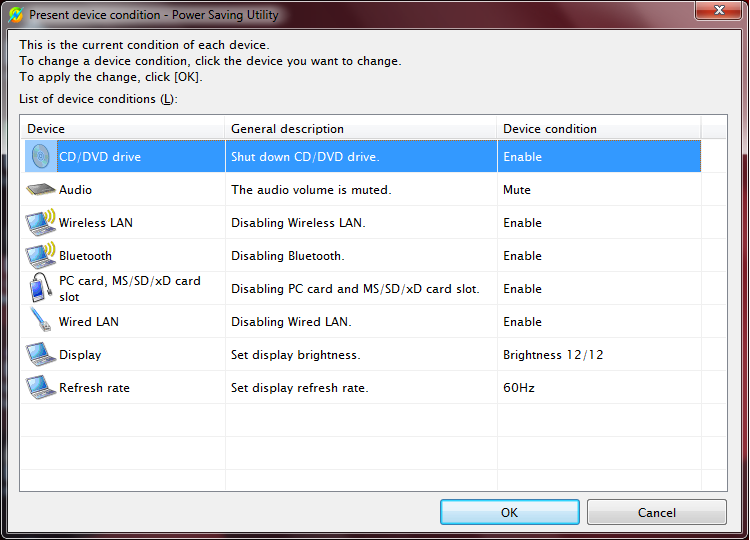Click the Wired LAN cable icon
The image size is (750, 540).
pyautogui.click(x=41, y=320)
